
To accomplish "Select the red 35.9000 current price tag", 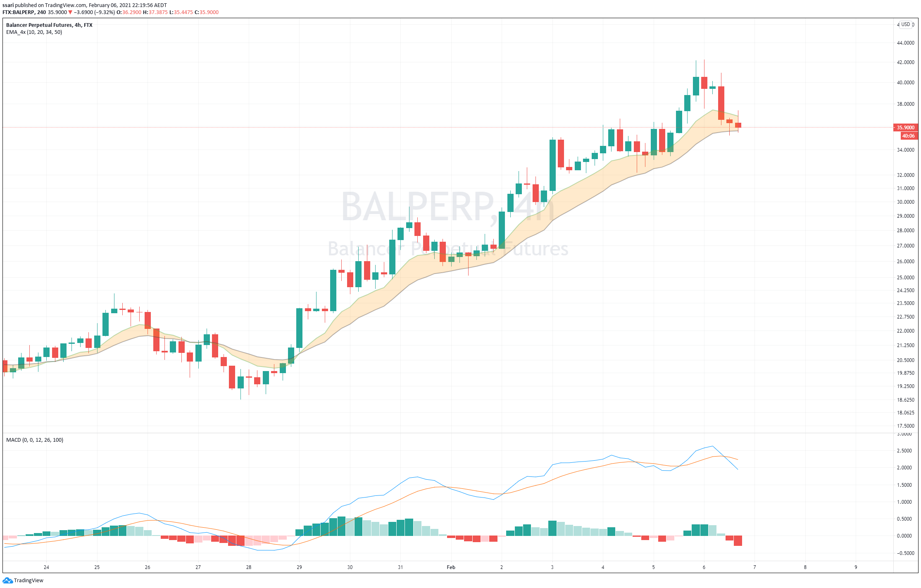I will click(905, 128).
